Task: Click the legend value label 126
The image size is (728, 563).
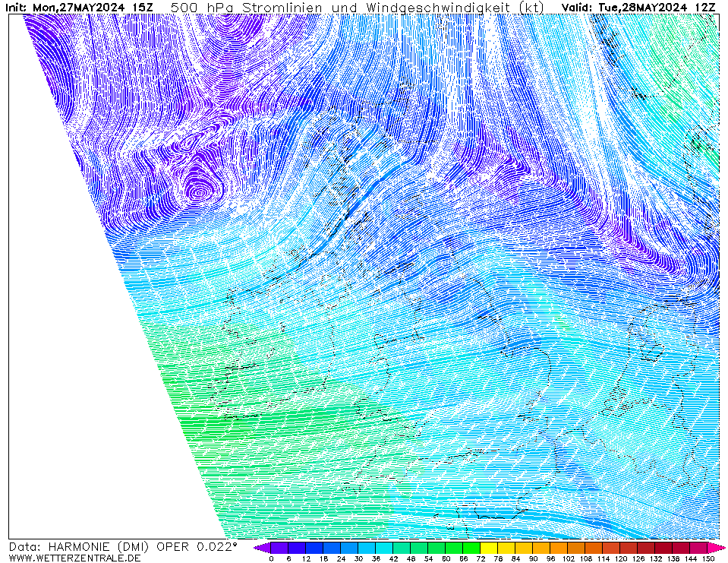Action: point(638,558)
